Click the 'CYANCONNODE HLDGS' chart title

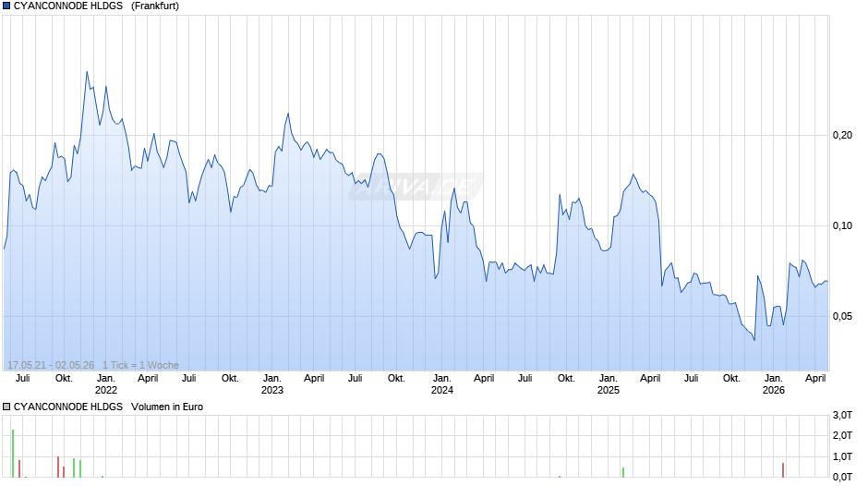tap(68, 6)
